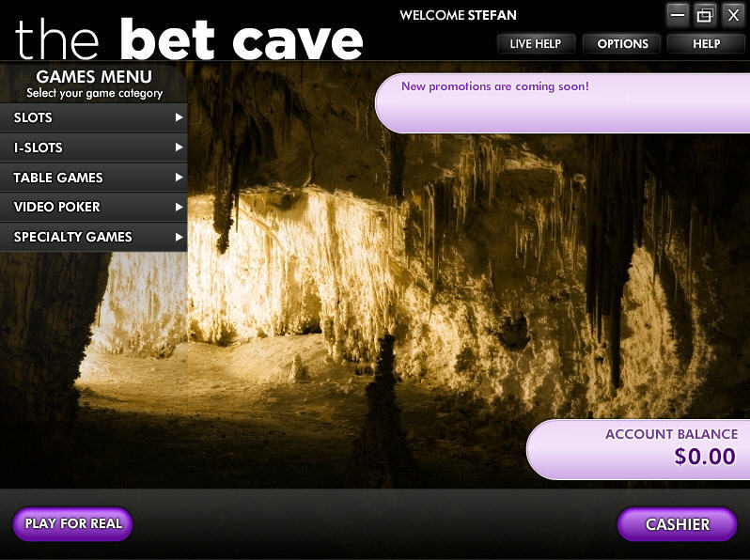Maximize the Bet Cave window
Viewport: 750px width, 560px height.
point(706,15)
